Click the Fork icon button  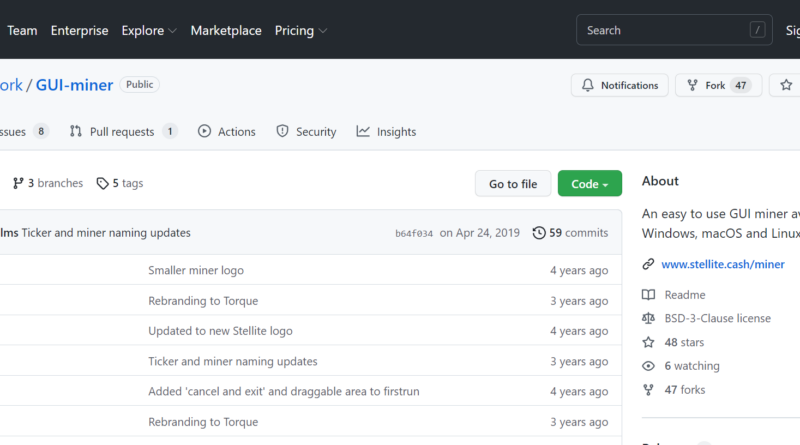pos(691,86)
